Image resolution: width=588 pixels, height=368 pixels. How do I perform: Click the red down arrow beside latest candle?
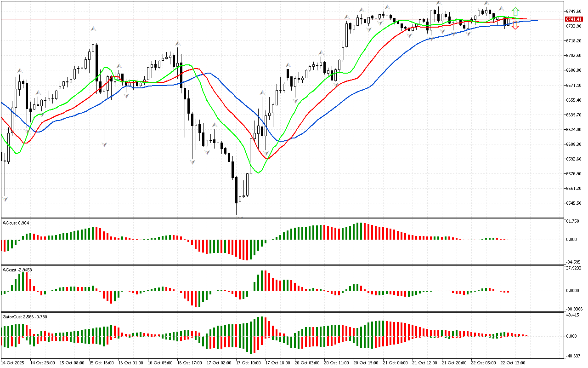515,26
